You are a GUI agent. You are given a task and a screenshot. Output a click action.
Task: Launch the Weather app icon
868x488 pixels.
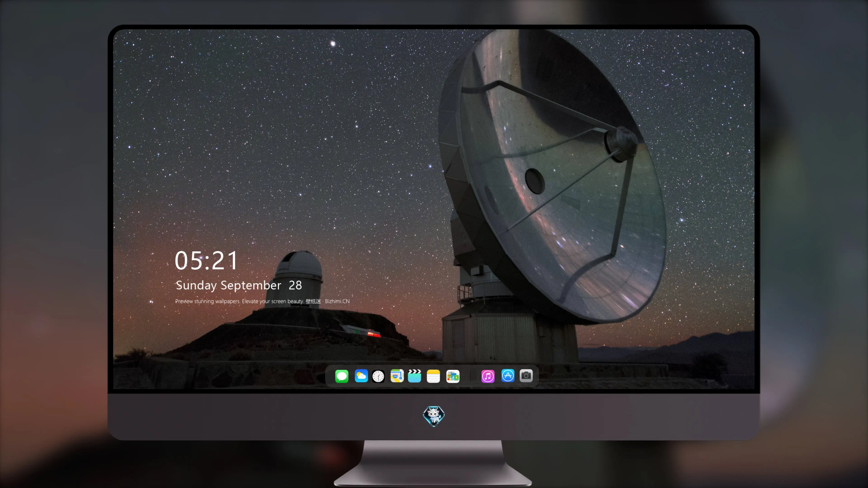[x=361, y=376]
